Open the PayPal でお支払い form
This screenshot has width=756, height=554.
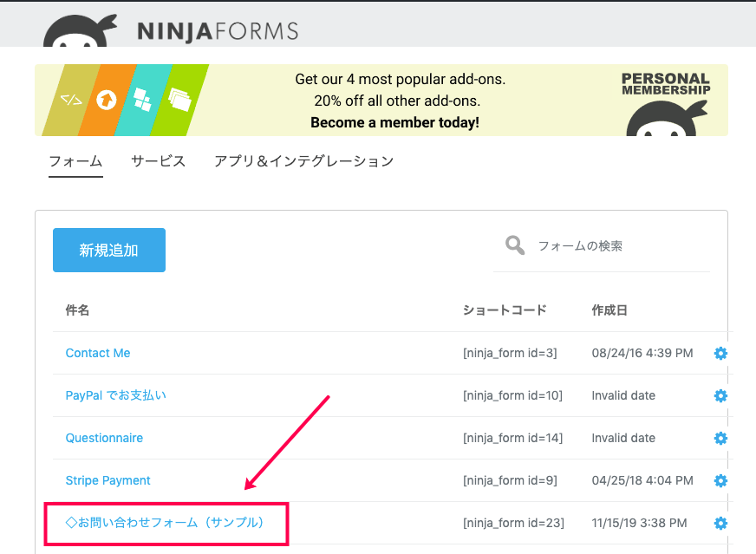pyautogui.click(x=115, y=395)
